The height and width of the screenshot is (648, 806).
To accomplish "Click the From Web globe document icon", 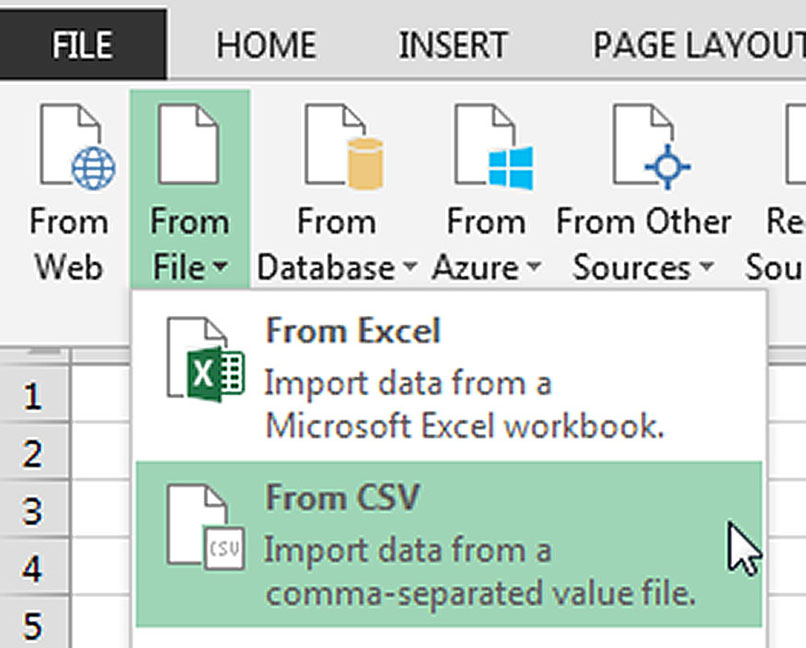I will [77, 145].
